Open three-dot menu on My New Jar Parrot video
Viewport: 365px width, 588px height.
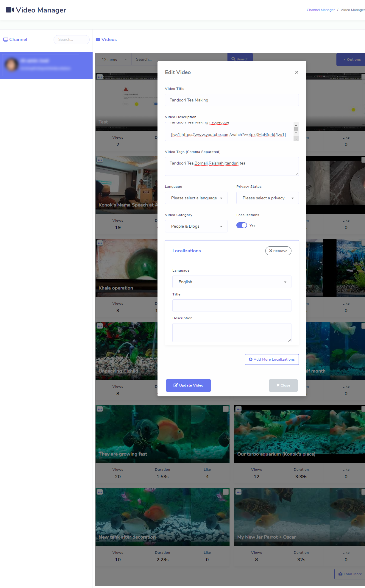[x=238, y=492]
